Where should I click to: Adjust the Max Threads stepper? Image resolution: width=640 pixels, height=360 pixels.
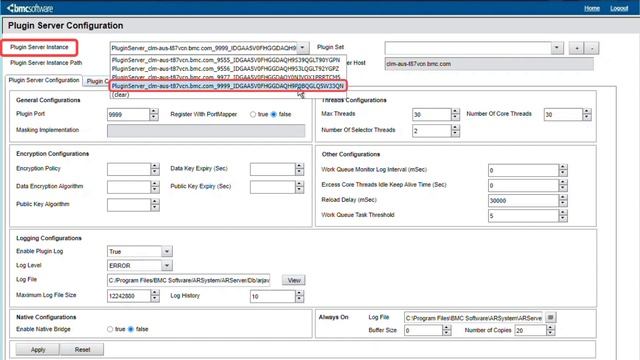pyautogui.click(x=456, y=115)
